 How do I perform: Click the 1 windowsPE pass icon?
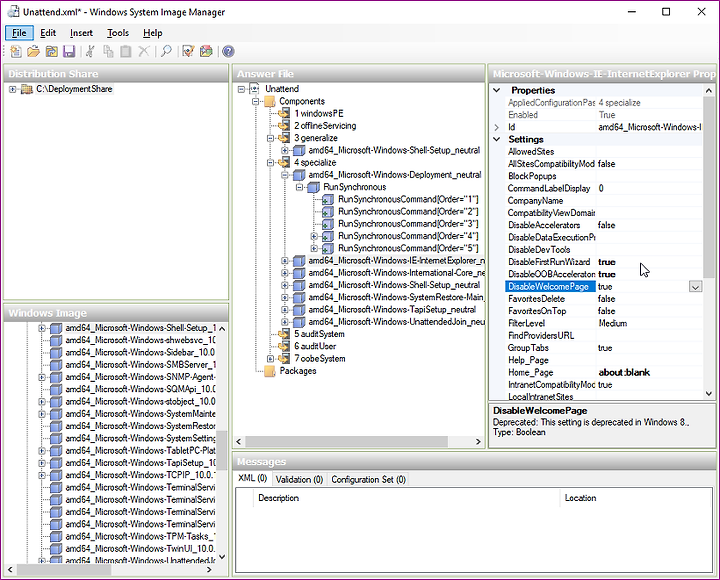284,113
